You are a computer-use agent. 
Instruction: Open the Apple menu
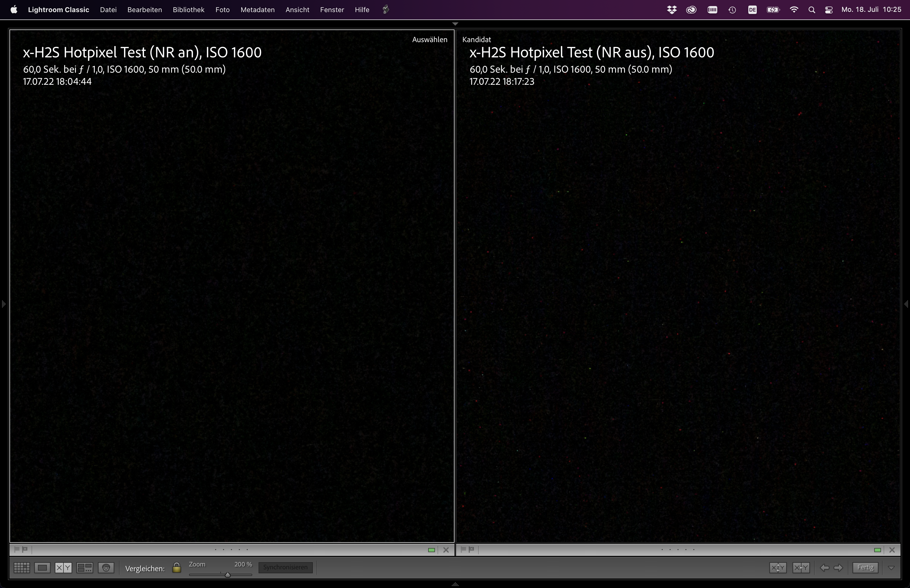click(x=14, y=9)
